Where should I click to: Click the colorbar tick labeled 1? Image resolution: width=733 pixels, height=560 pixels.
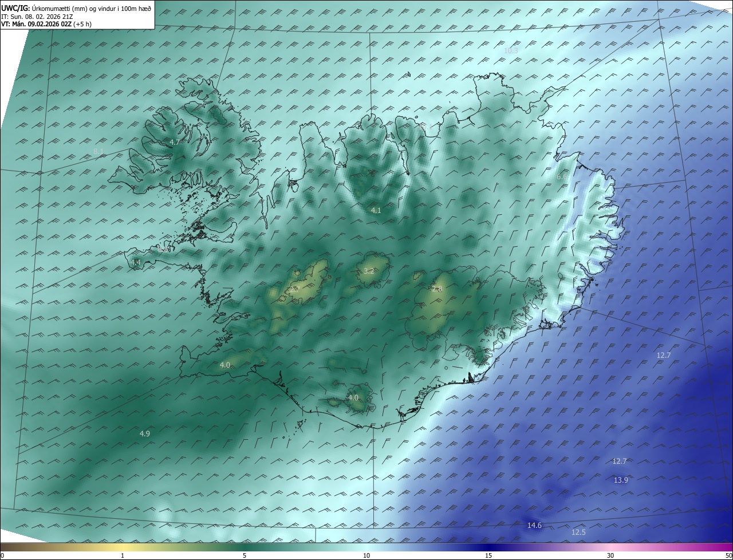pyautogui.click(x=123, y=555)
